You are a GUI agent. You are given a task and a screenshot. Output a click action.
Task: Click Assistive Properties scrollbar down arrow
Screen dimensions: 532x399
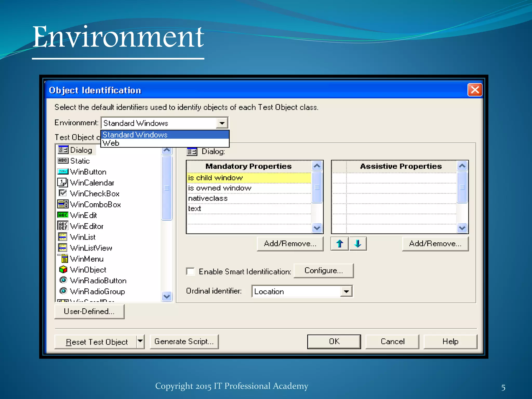coord(462,228)
